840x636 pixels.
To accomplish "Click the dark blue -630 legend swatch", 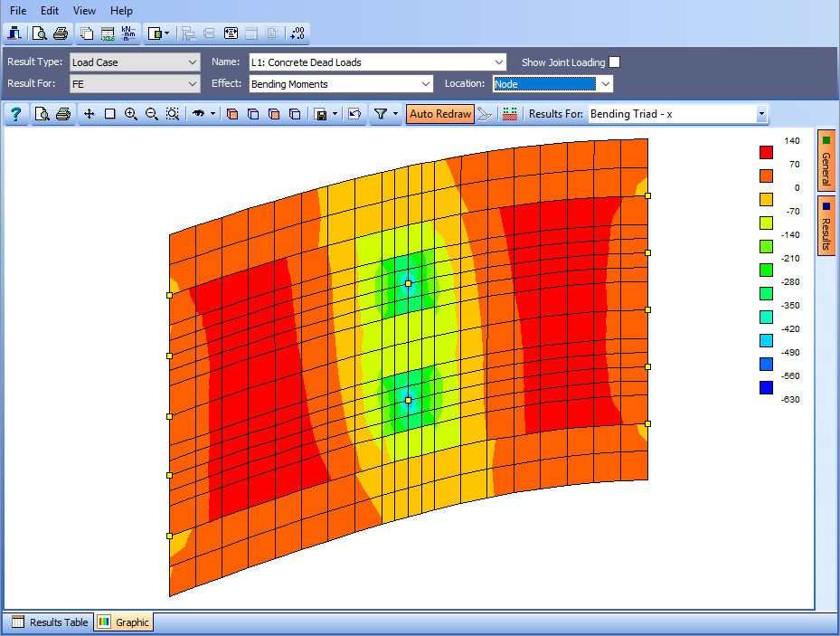I will [x=766, y=387].
